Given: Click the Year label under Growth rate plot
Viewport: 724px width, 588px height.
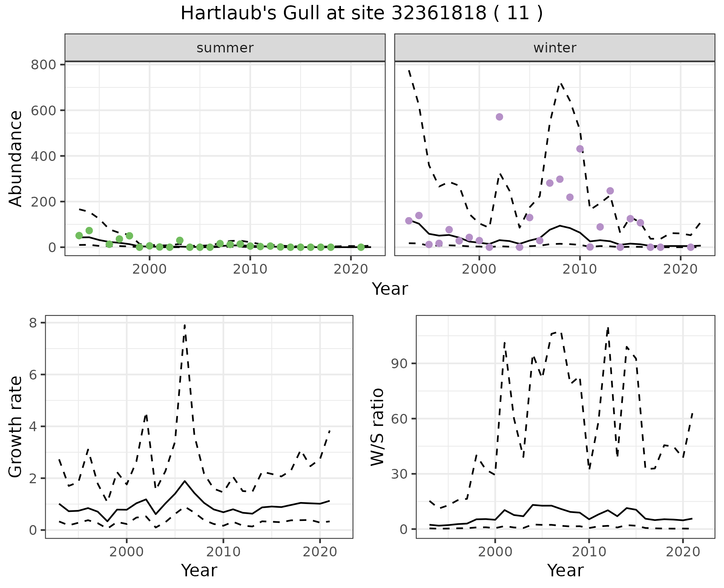Looking at the screenshot, I should pos(199,570).
